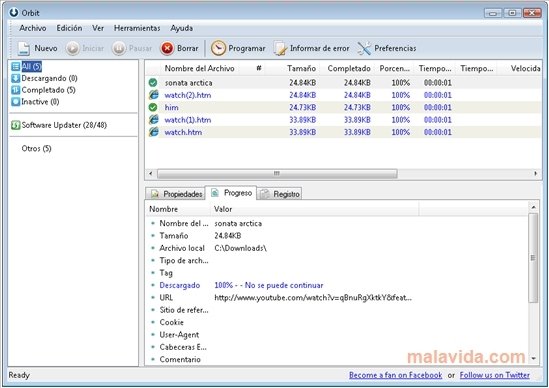The height and width of the screenshot is (388, 549).
Task: Click details panel scroll up arrow
Action: click(533, 207)
